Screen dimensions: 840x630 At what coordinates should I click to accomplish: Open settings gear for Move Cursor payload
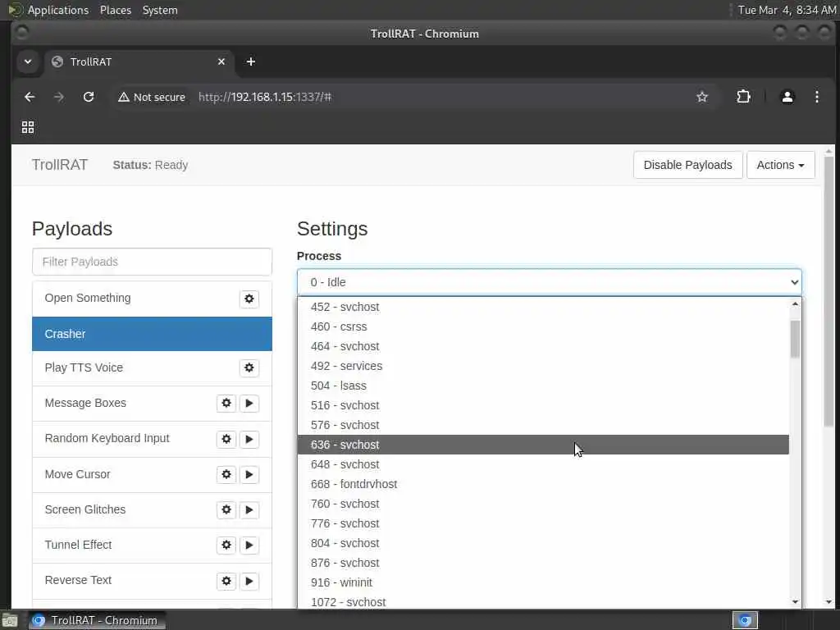[x=226, y=474]
